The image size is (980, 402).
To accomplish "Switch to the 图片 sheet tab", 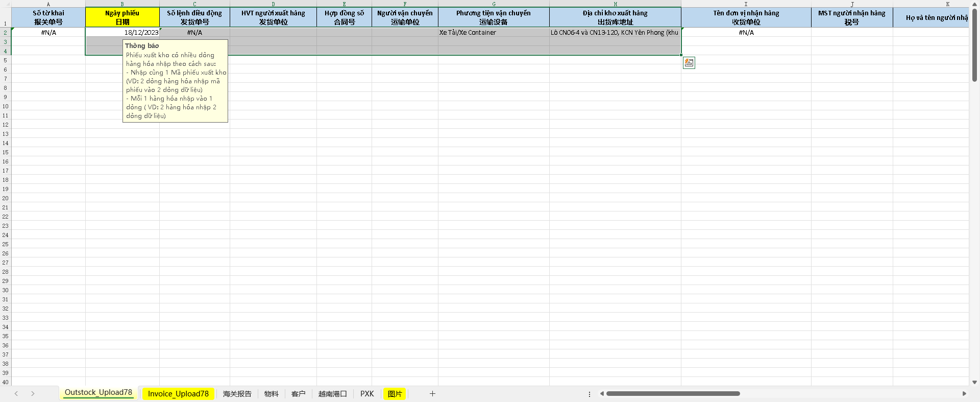I will (395, 394).
